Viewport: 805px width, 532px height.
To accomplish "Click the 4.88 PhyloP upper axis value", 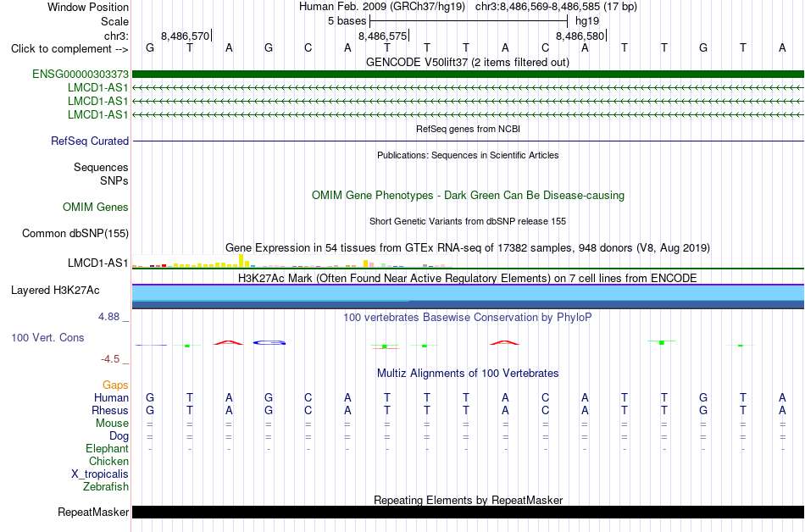I will click(108, 317).
